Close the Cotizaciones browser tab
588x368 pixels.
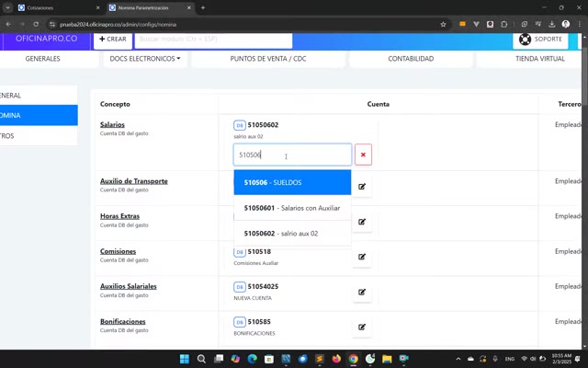click(98, 7)
